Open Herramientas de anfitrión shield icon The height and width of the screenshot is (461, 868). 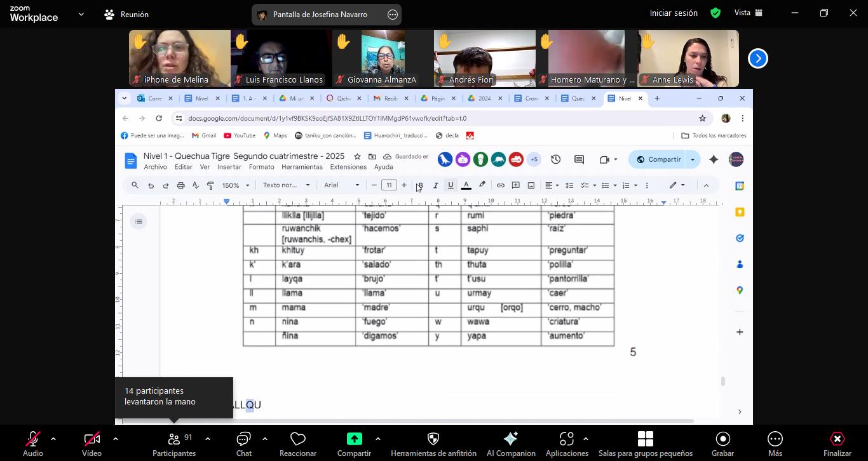[x=433, y=439]
